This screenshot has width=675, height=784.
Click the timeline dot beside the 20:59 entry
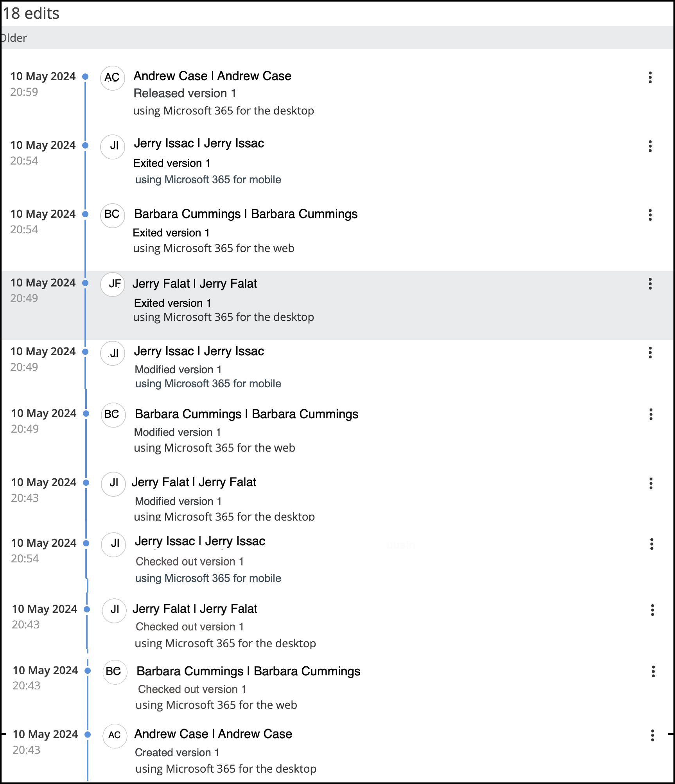pyautogui.click(x=86, y=77)
